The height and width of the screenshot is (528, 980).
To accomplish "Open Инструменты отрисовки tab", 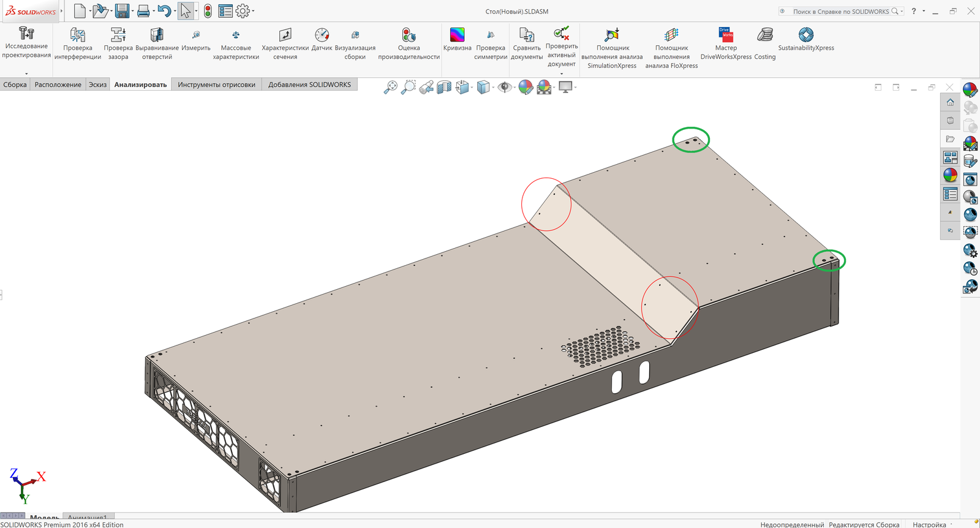I will point(216,85).
